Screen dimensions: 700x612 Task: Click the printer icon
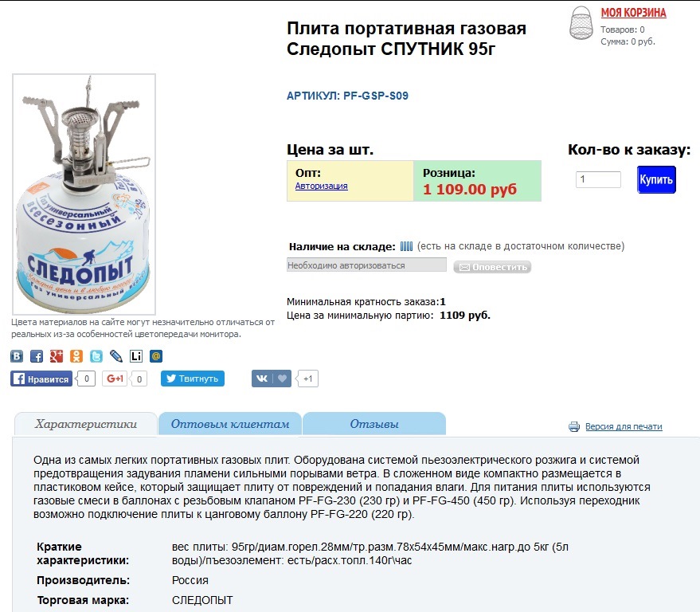coord(574,426)
